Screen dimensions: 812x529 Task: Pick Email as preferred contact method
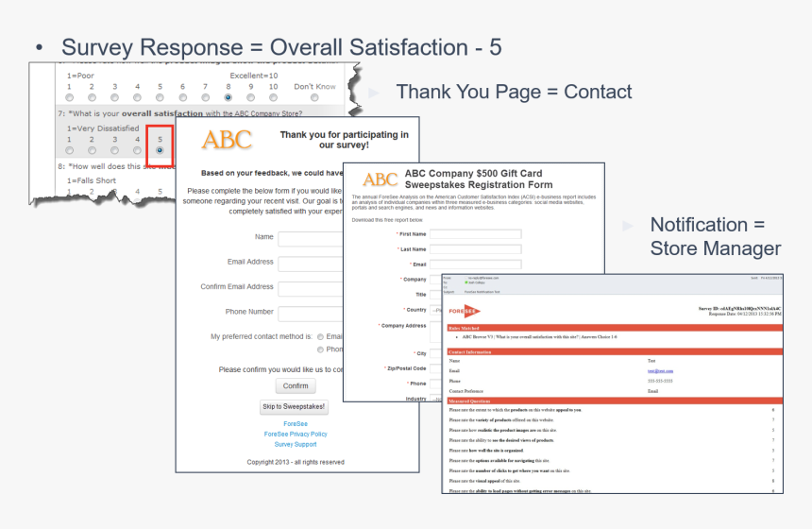pos(321,337)
